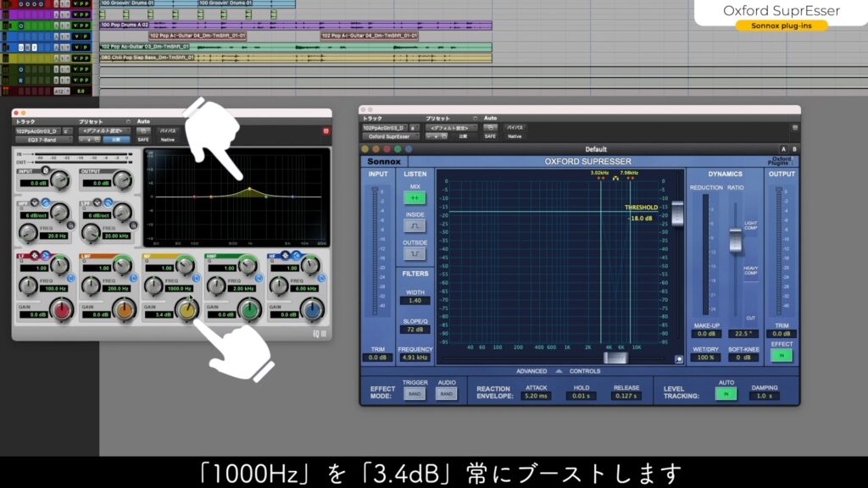Click the EQ3 red target icon
The height and width of the screenshot is (488, 868).
(326, 131)
